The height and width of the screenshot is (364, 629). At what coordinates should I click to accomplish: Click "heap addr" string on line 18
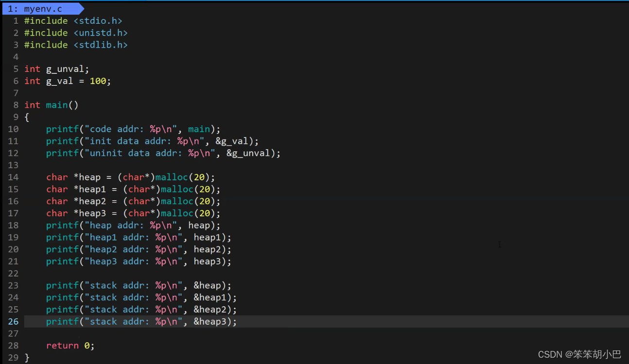coord(130,225)
